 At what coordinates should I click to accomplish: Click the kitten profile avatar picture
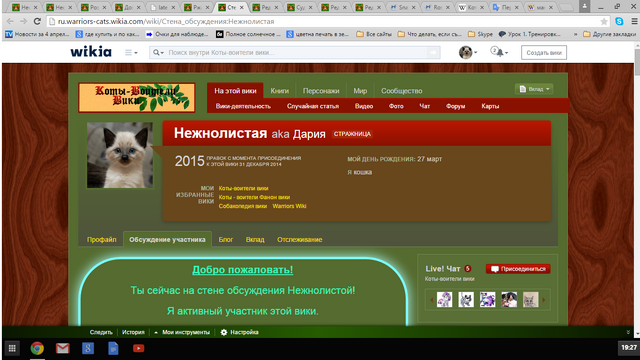[120, 155]
